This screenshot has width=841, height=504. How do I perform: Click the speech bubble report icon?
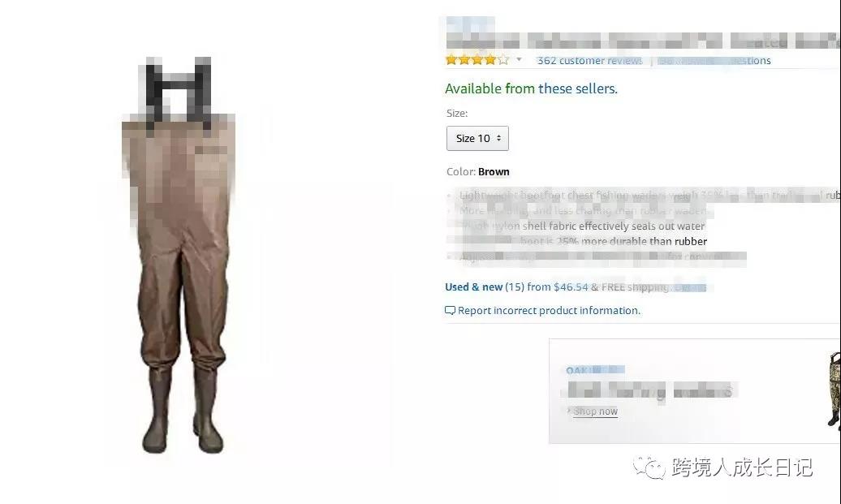pos(450,311)
